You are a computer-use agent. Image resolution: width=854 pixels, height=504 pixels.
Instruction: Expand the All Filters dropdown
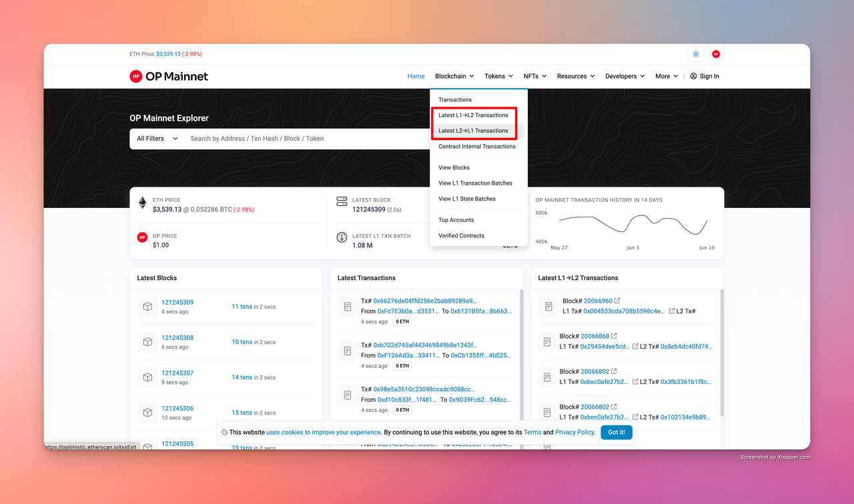pyautogui.click(x=157, y=139)
